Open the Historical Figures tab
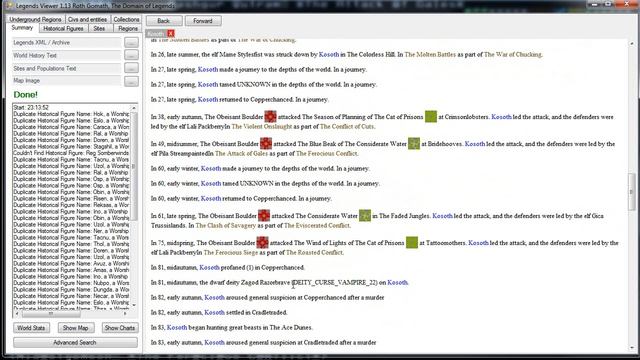Image resolution: width=640 pixels, height=360 pixels. tap(63, 29)
